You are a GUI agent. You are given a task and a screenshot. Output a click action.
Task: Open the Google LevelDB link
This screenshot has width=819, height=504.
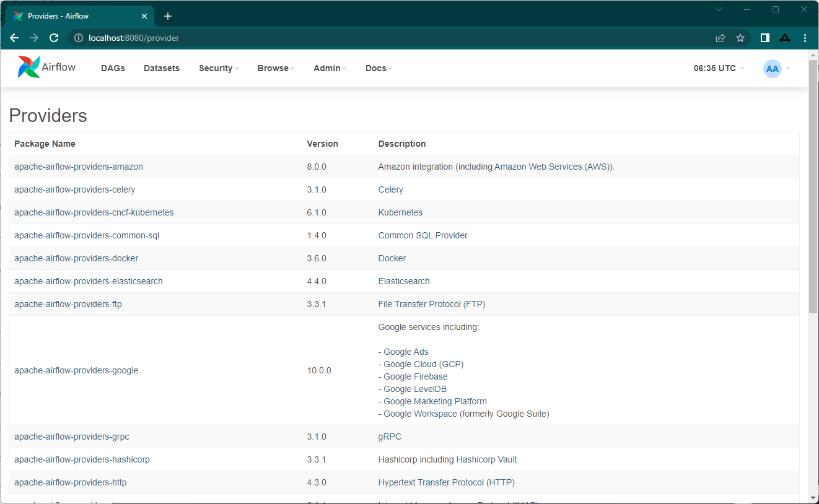(415, 389)
